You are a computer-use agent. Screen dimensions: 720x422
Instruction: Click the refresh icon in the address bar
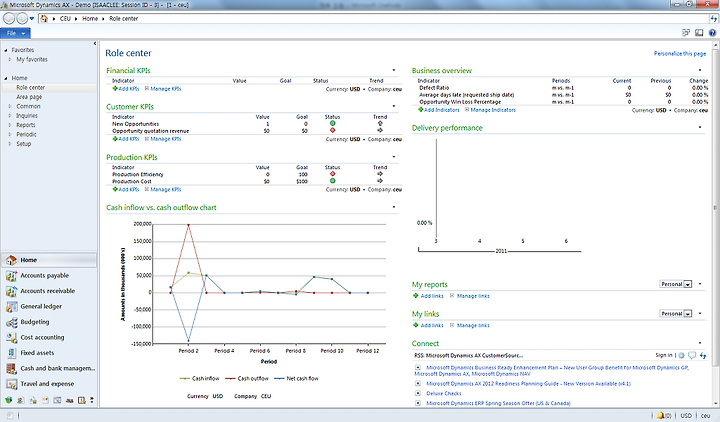point(714,19)
